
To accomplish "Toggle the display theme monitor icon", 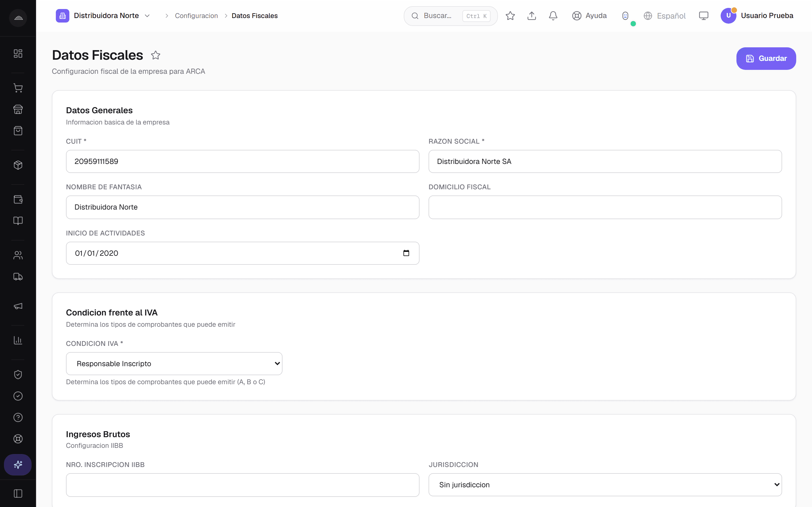I will (x=704, y=16).
